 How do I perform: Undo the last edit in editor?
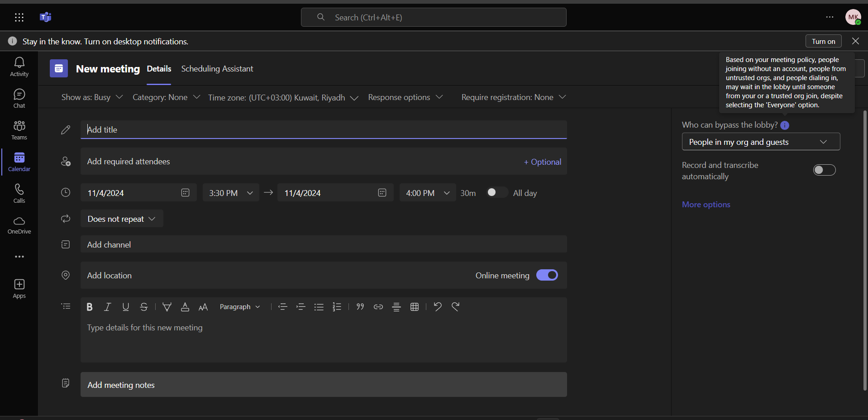tap(437, 307)
